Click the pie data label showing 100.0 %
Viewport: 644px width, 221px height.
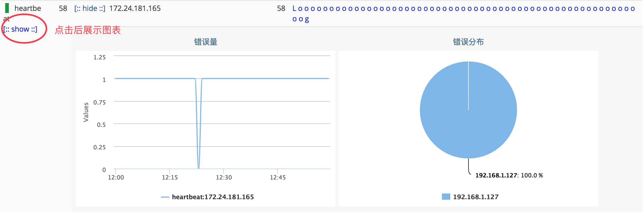point(509,175)
